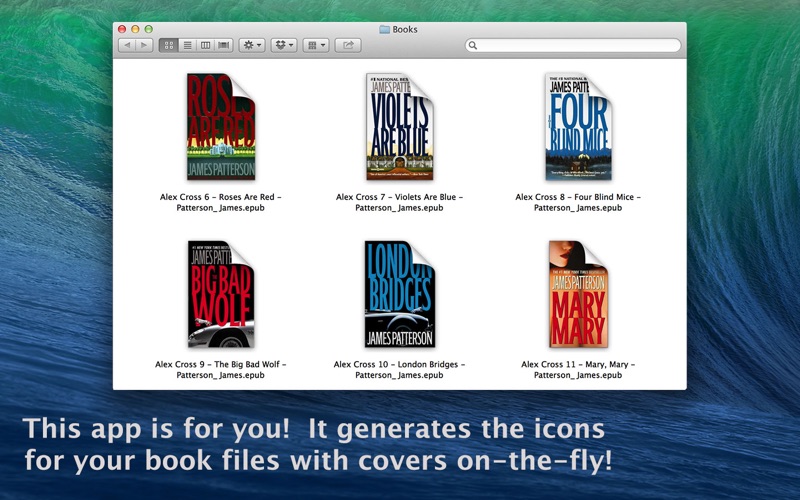Click filename Alex Cross 6 - Roses Are Red
Image resolution: width=800 pixels, height=500 pixels.
coord(220,202)
